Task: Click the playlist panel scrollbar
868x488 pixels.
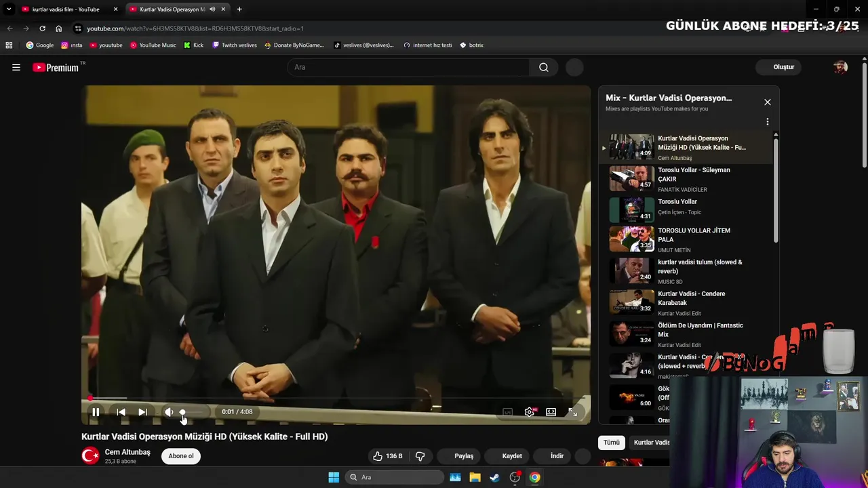Action: pyautogui.click(x=776, y=190)
